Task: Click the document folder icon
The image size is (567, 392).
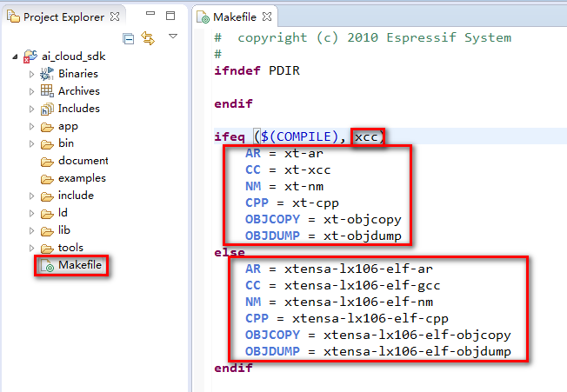Action: [47, 162]
